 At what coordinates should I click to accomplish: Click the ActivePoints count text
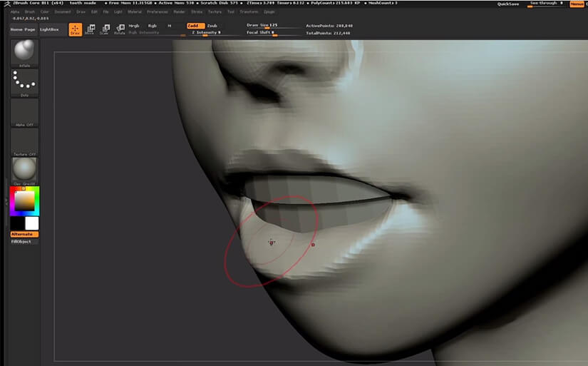click(329, 26)
